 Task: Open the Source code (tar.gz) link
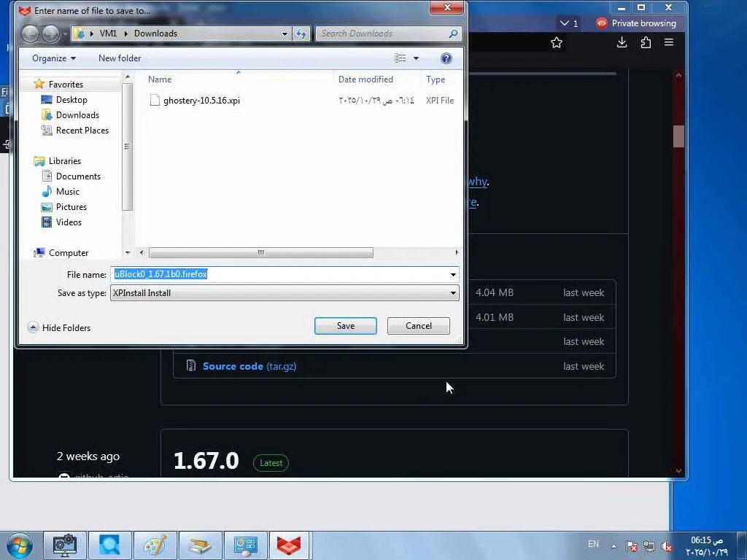[x=249, y=366]
